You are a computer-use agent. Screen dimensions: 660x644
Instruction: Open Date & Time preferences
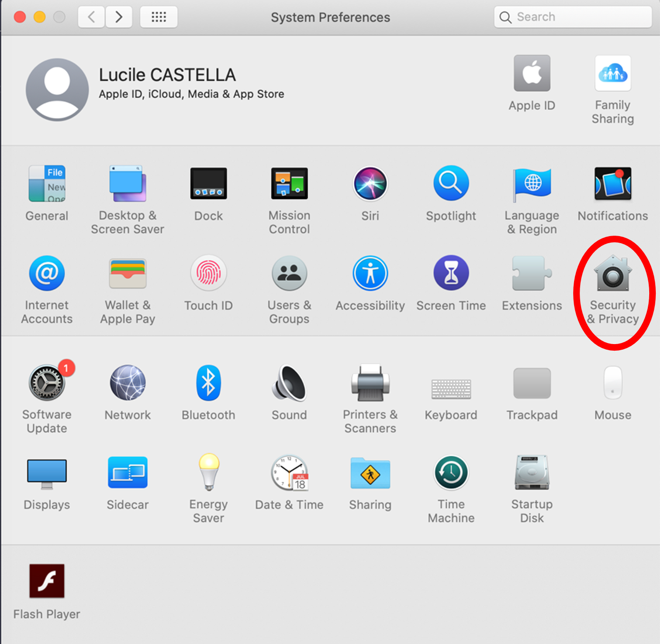pyautogui.click(x=290, y=473)
